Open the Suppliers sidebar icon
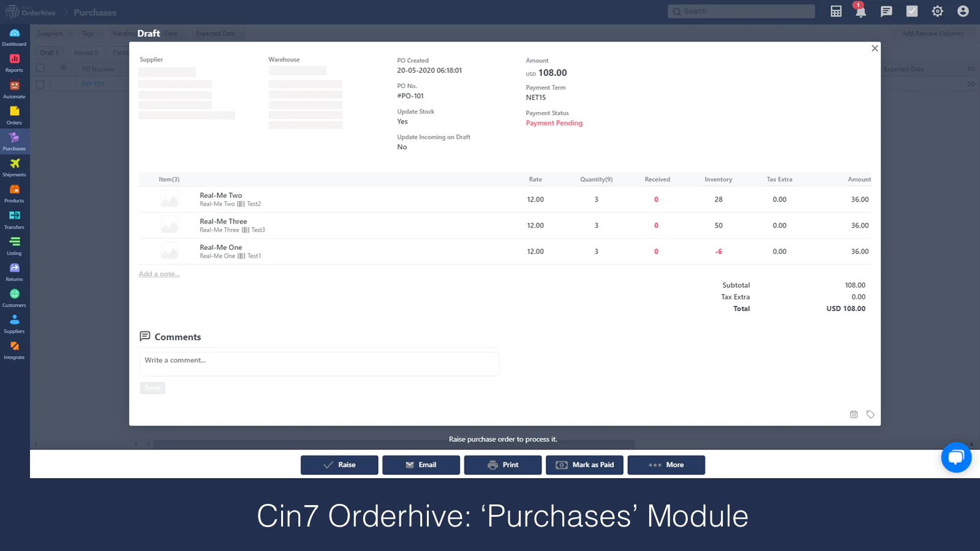The image size is (980, 551). click(x=14, y=324)
